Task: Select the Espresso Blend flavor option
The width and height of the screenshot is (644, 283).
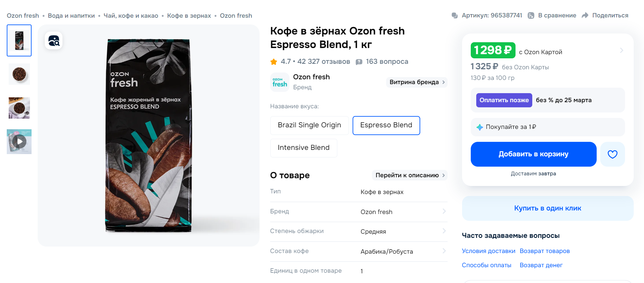Action: point(386,125)
